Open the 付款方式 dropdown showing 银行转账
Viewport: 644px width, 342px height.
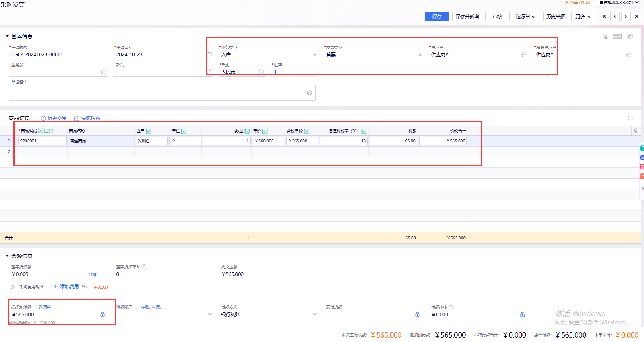315,314
